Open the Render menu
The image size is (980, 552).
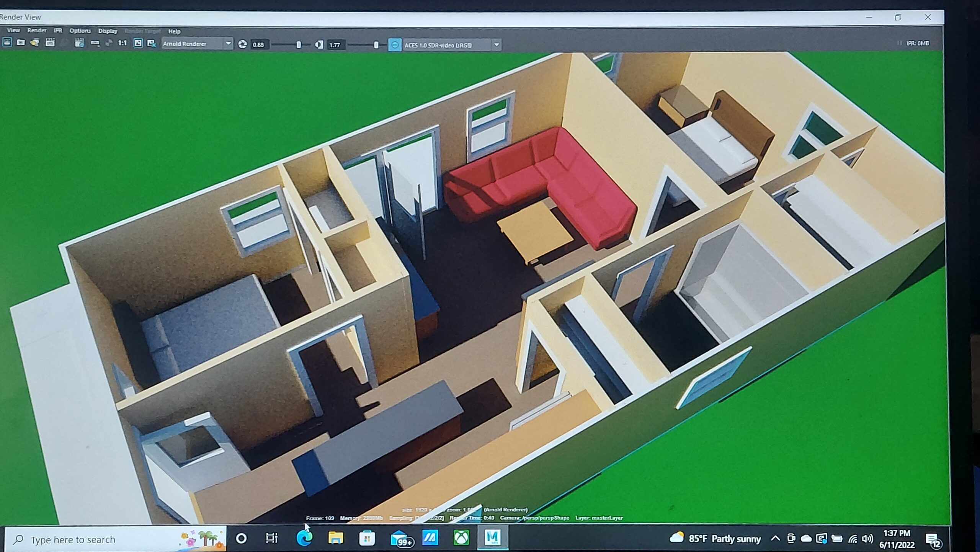(37, 30)
